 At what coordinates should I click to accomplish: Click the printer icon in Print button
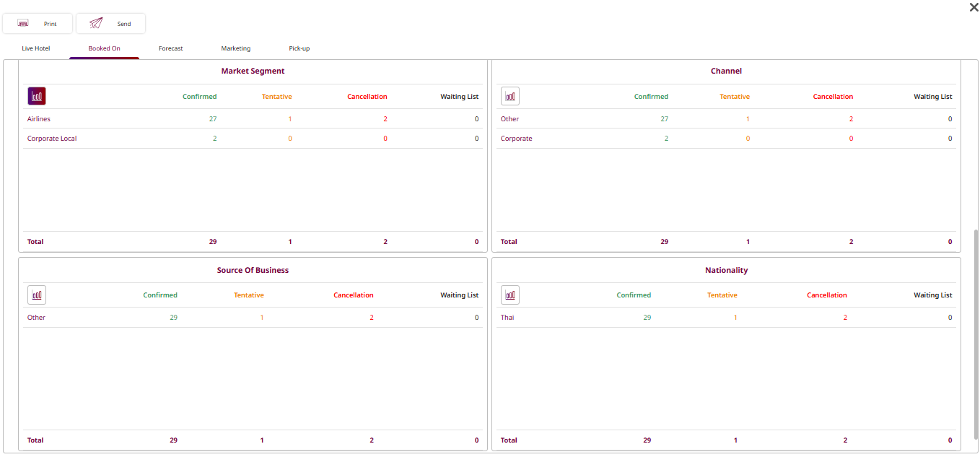point(23,23)
